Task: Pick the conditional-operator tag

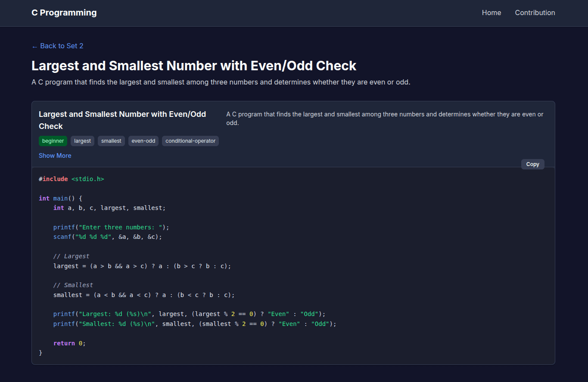Action: (190, 141)
